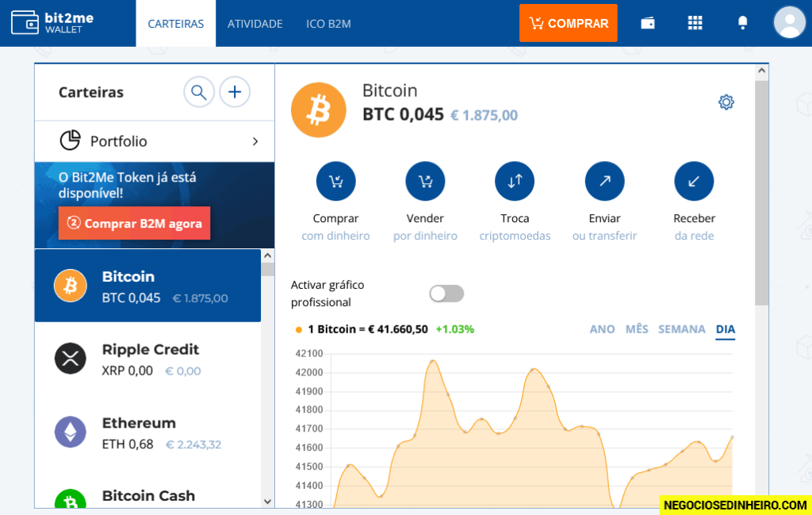
Task: Click the orange COMPRAR button
Action: (x=568, y=23)
